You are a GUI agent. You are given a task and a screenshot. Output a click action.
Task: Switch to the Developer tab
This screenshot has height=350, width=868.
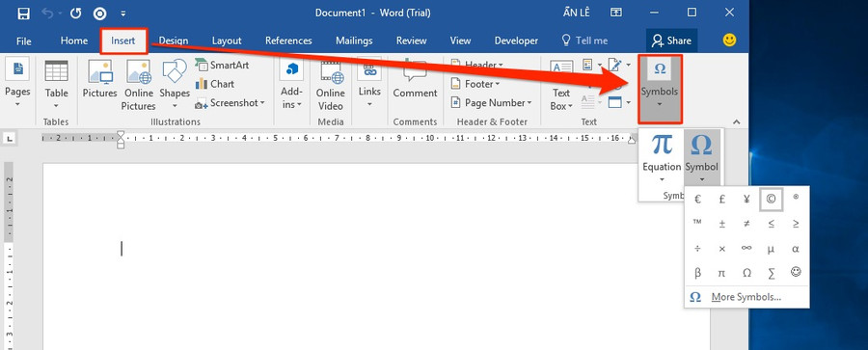point(516,41)
